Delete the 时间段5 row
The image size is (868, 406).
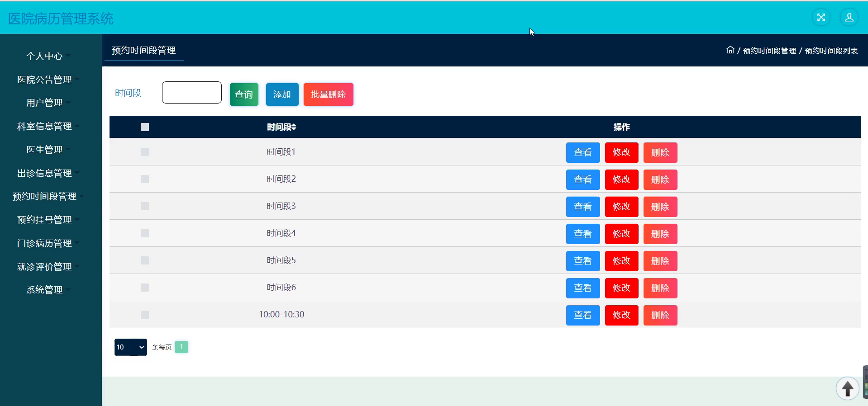coord(660,261)
